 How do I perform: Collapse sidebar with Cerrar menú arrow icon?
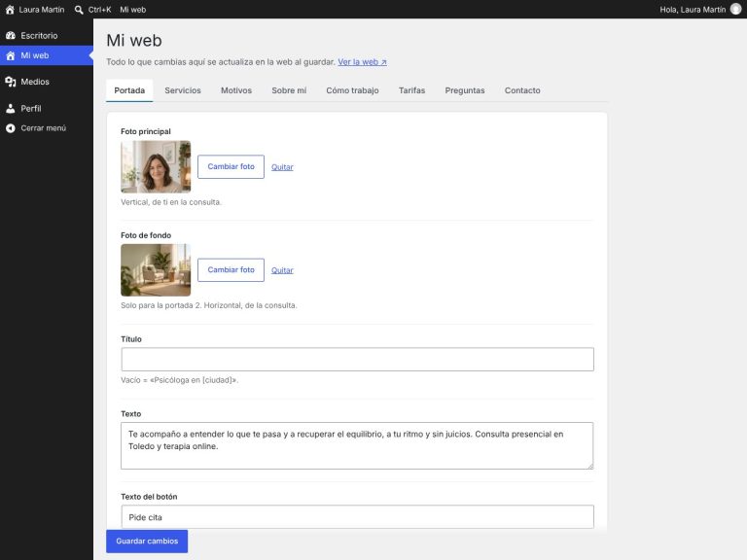coord(11,128)
